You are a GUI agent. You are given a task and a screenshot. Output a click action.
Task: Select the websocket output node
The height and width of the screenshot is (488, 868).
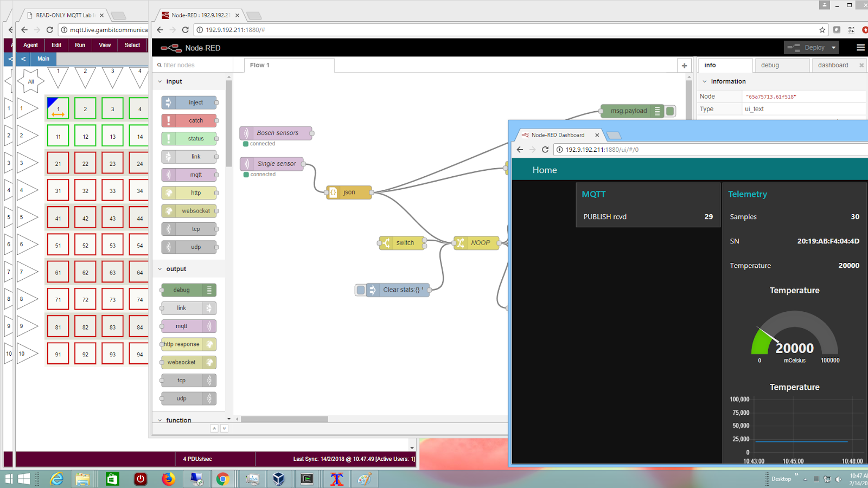tap(188, 362)
